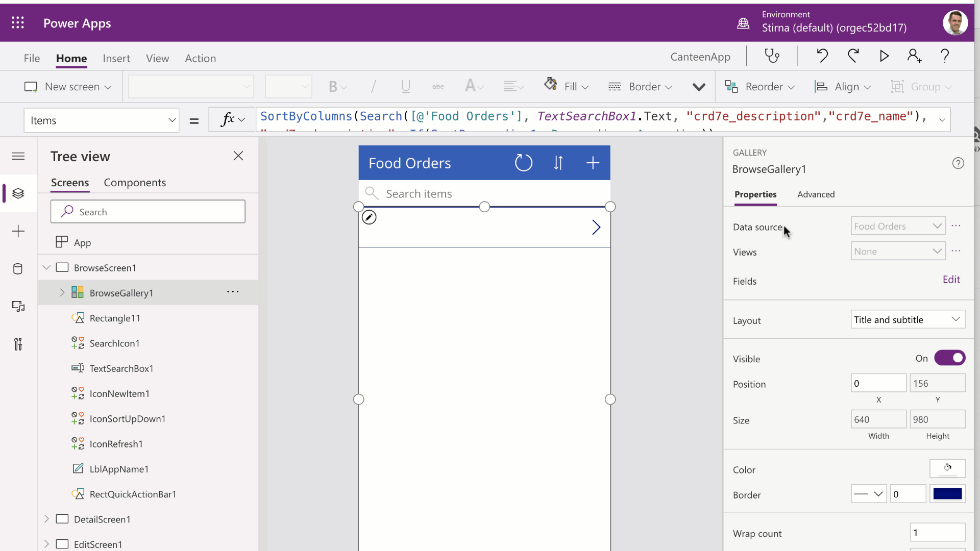
Task: Open the dark blue border color swatch
Action: [947, 494]
